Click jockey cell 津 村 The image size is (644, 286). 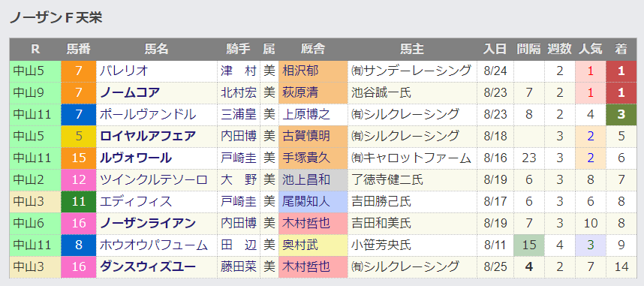[238, 71]
